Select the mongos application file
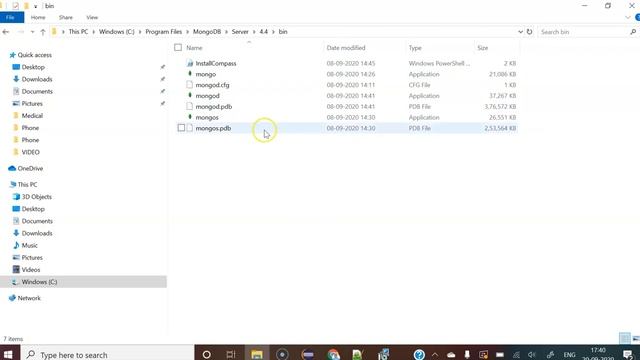Viewport: 640px width, 360px height. click(x=207, y=118)
